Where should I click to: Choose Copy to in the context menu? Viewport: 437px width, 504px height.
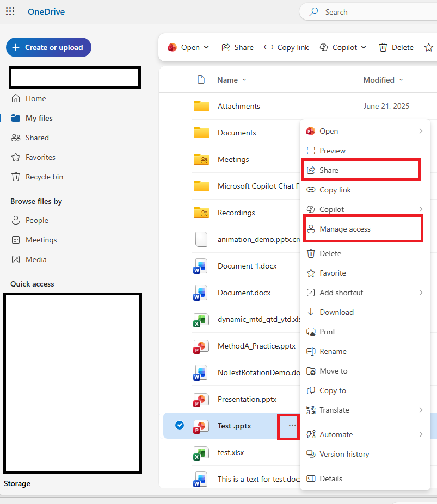[365, 390]
